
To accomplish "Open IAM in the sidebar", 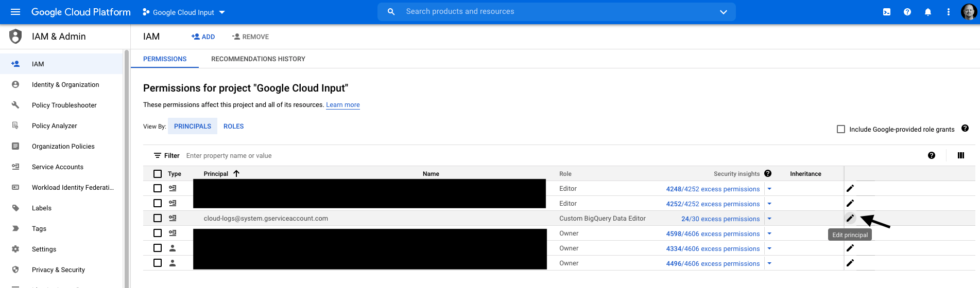I will [x=62, y=64].
